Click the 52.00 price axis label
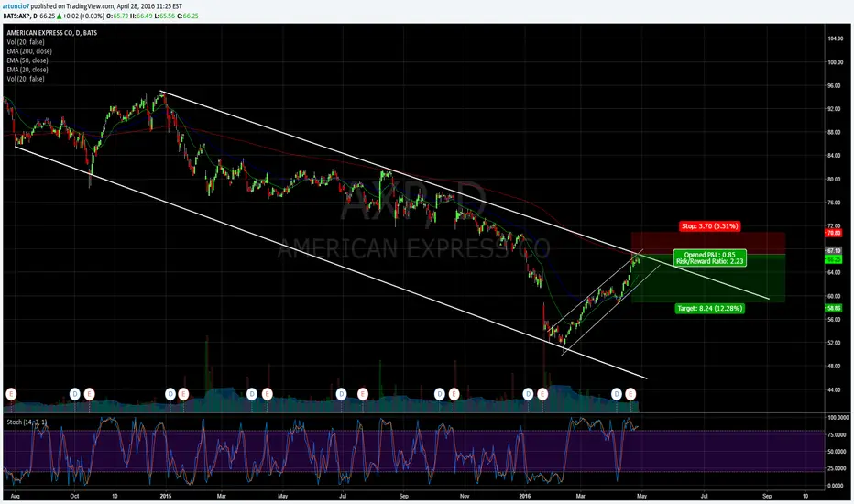Image resolution: width=854 pixels, height=504 pixels. (835, 343)
